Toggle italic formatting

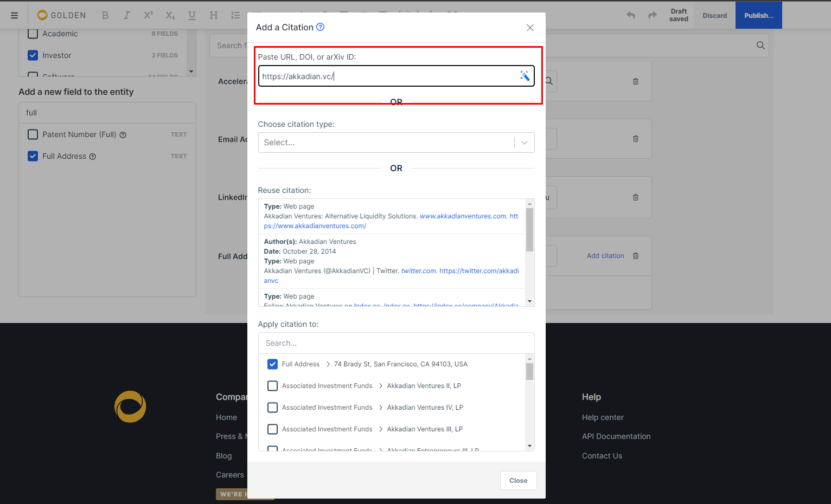click(x=126, y=15)
